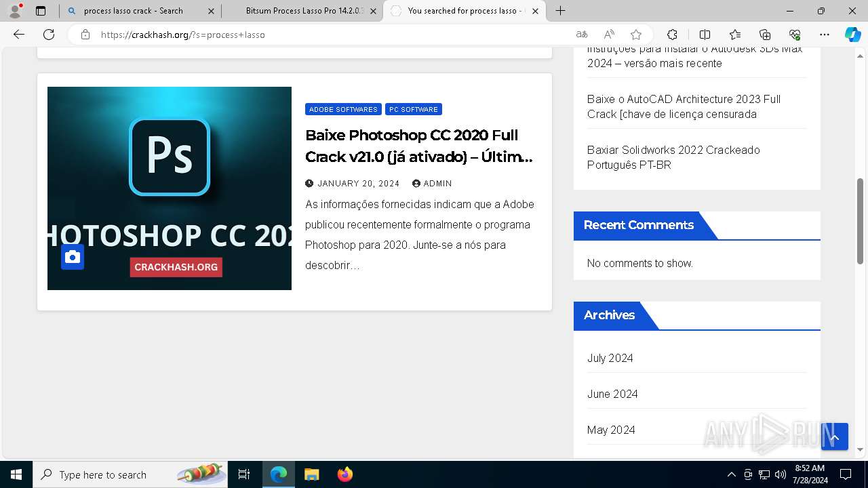Open the tab actions menu icon

point(41,11)
